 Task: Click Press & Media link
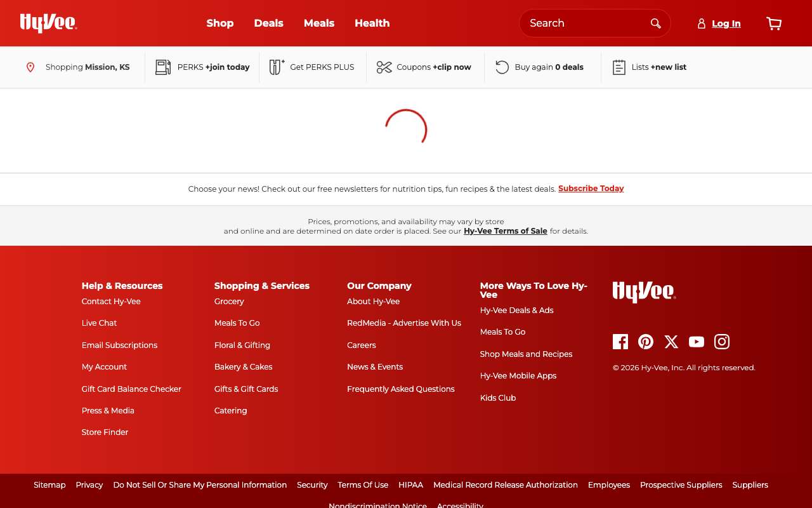[108, 411]
